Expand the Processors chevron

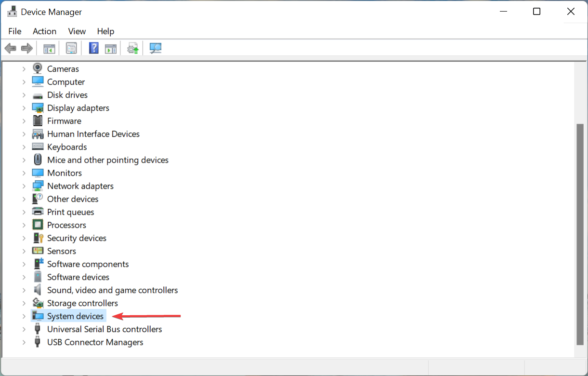point(24,225)
